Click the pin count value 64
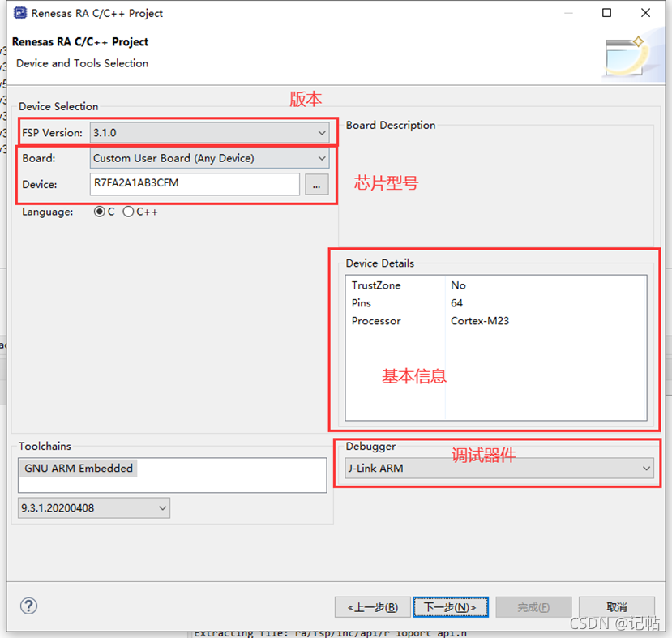This screenshot has height=638, width=672. coord(456,303)
